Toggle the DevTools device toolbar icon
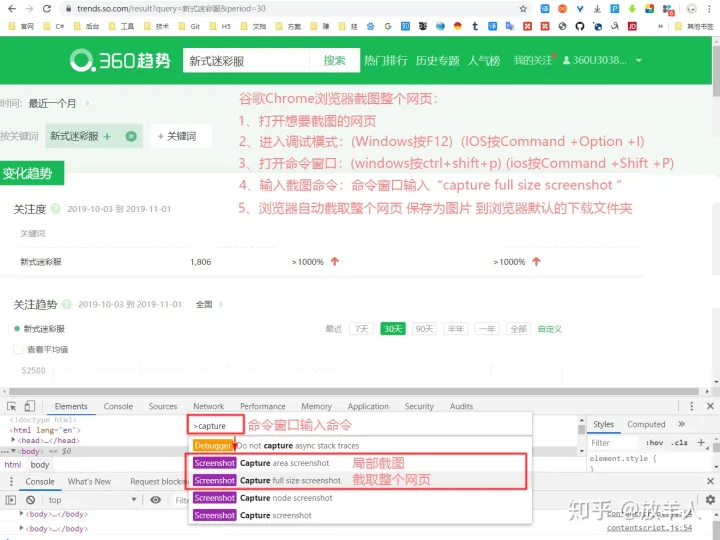The image size is (720, 540). 29,406
